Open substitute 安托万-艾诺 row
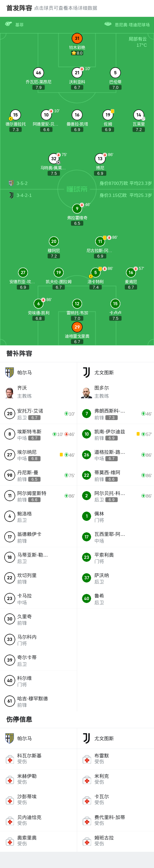This screenshot has height=868, width=154. coord(38,414)
